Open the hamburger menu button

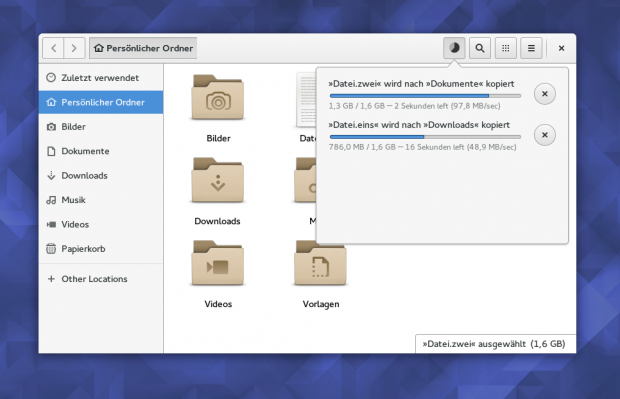coord(531,48)
